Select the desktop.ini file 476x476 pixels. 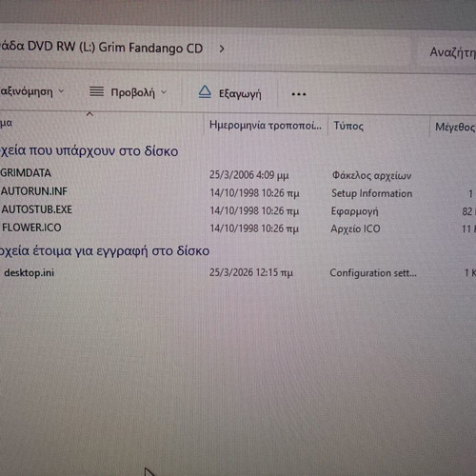pos(29,272)
